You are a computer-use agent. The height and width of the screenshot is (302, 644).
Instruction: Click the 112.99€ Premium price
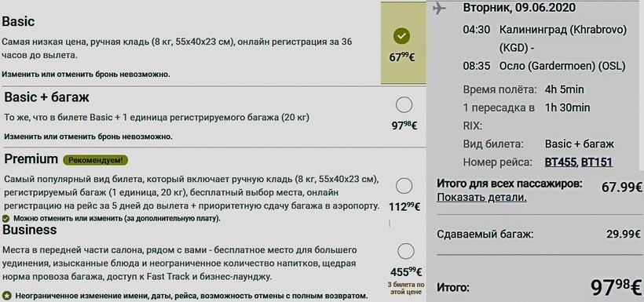pyautogui.click(x=404, y=207)
